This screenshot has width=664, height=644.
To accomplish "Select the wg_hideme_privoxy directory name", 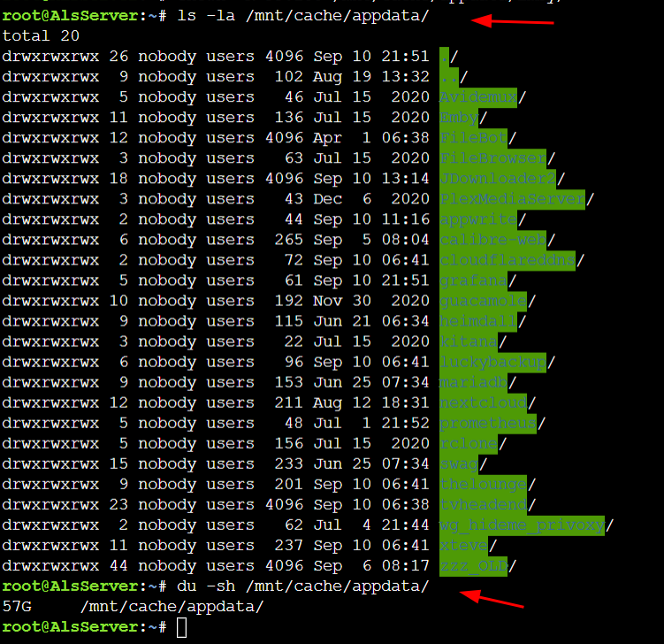I will click(x=523, y=525).
